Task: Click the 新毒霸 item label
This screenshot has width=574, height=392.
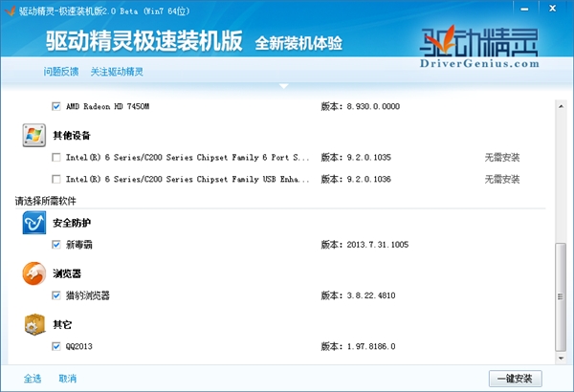Action: pyautogui.click(x=79, y=245)
